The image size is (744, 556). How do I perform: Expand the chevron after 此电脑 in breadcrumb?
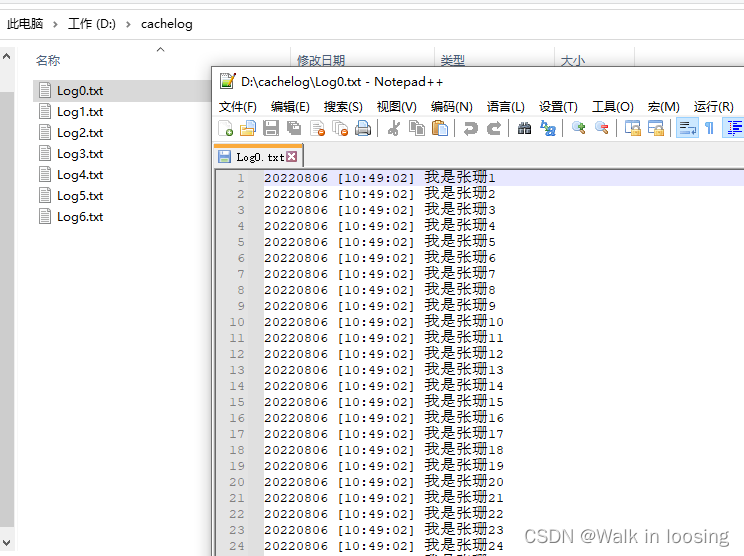pyautogui.click(x=55, y=23)
